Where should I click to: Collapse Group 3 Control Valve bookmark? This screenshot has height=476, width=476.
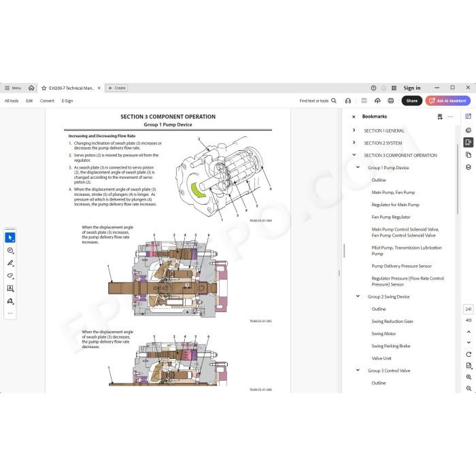coord(358,370)
